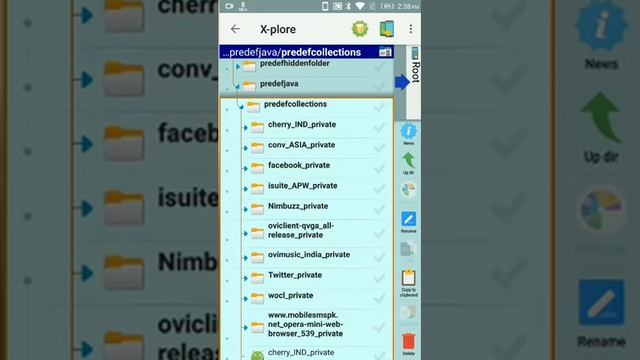
Task: Tap the USB icon in status bar
Action: pyautogui.click(x=243, y=6)
